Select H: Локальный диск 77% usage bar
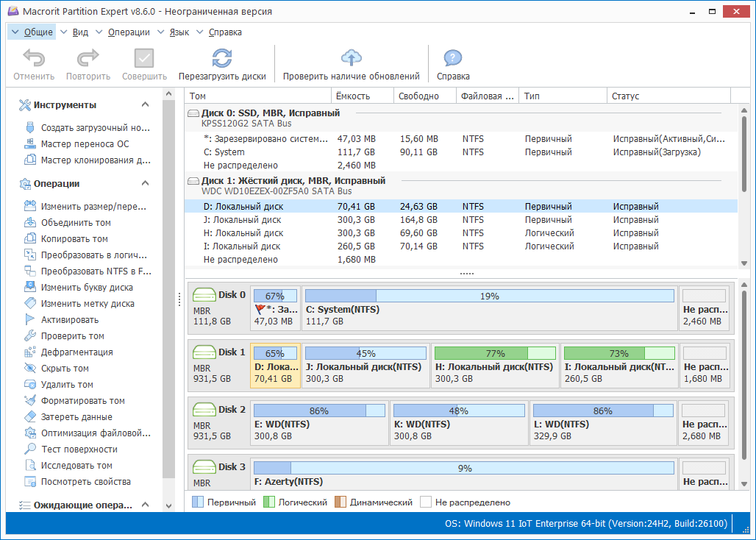Screen dimensions: 756x540 point(495,353)
